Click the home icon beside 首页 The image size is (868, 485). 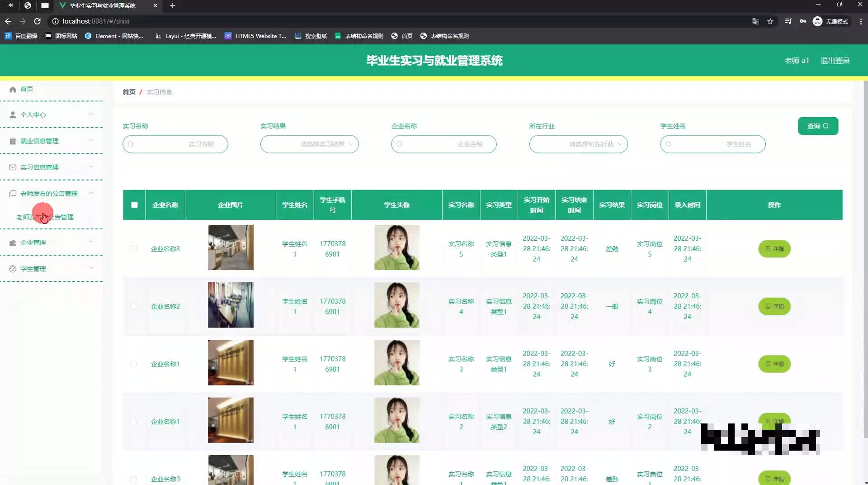coord(13,89)
